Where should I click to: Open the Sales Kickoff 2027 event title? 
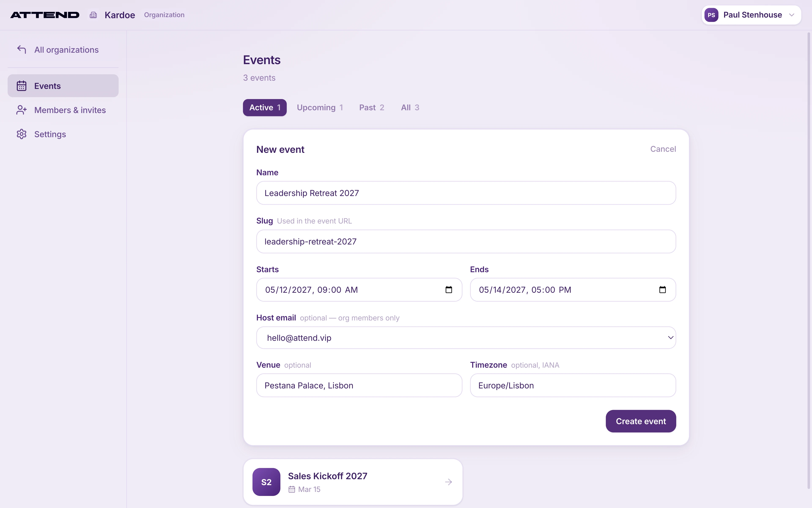pos(328,476)
